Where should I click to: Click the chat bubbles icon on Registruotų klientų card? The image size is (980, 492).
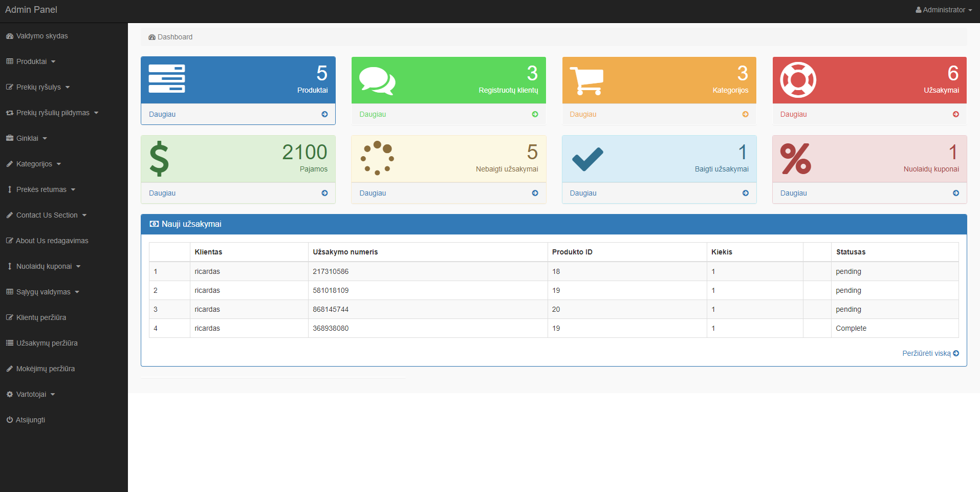pyautogui.click(x=377, y=80)
